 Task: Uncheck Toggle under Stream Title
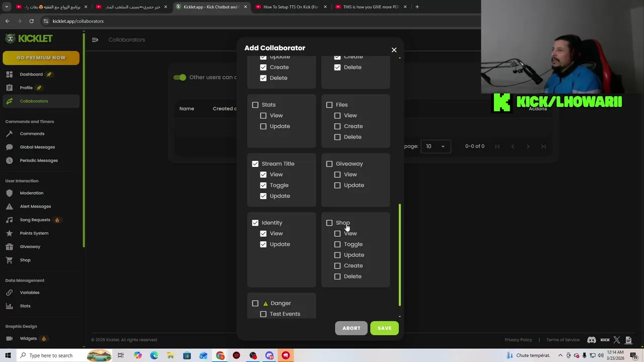tap(263, 185)
